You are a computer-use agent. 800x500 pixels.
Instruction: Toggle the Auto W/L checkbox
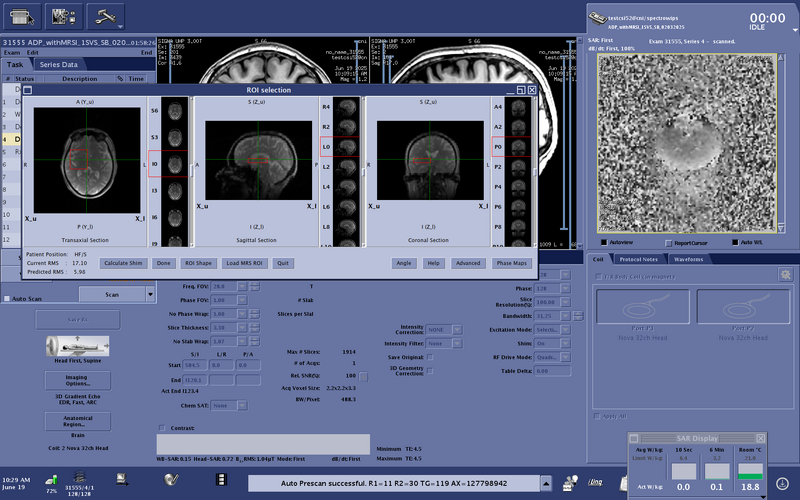735,242
